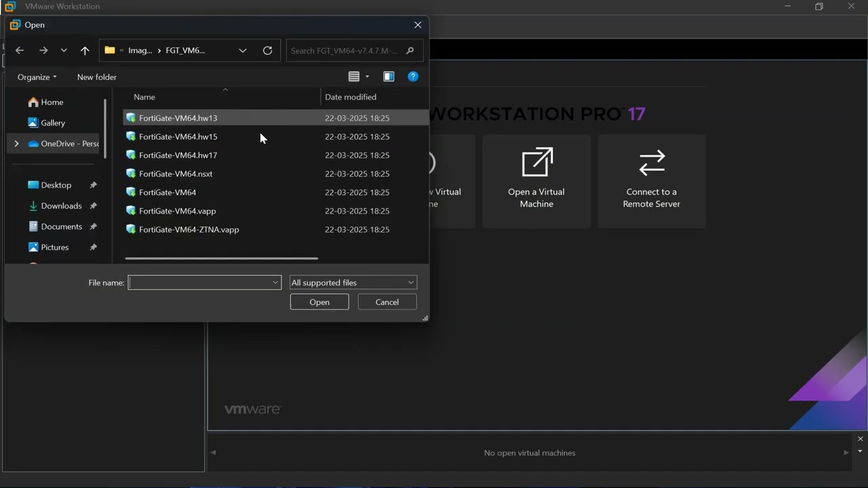Select the file named FortiGate-VM64
Viewport: 868px width, 488px height.
tap(275, 192)
